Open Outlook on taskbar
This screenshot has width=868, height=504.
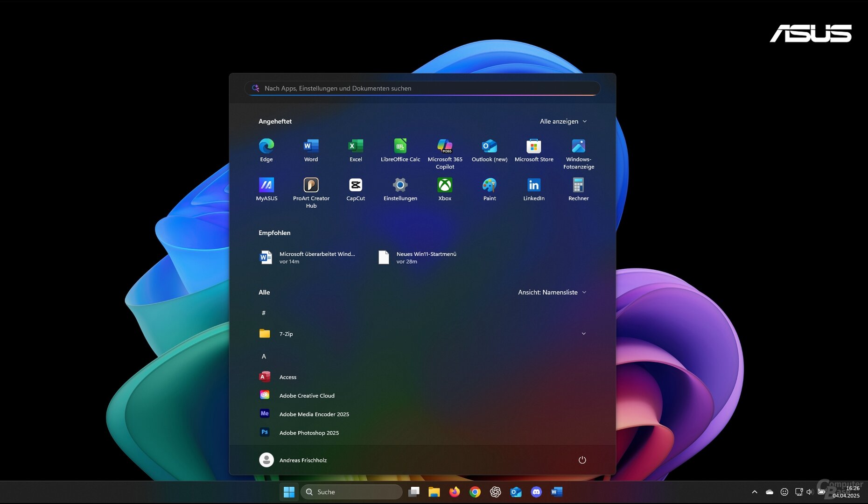516,492
